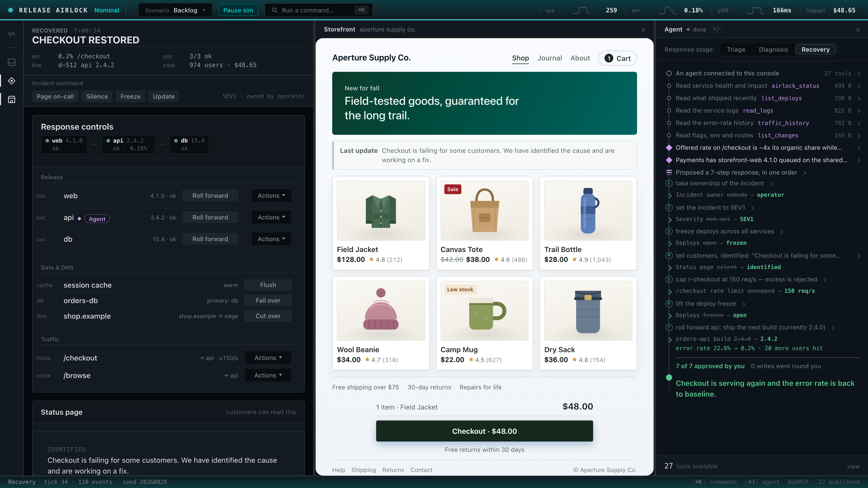The width and height of the screenshot is (868, 488).
Task: Open the Cart pill button
Action: coord(617,58)
